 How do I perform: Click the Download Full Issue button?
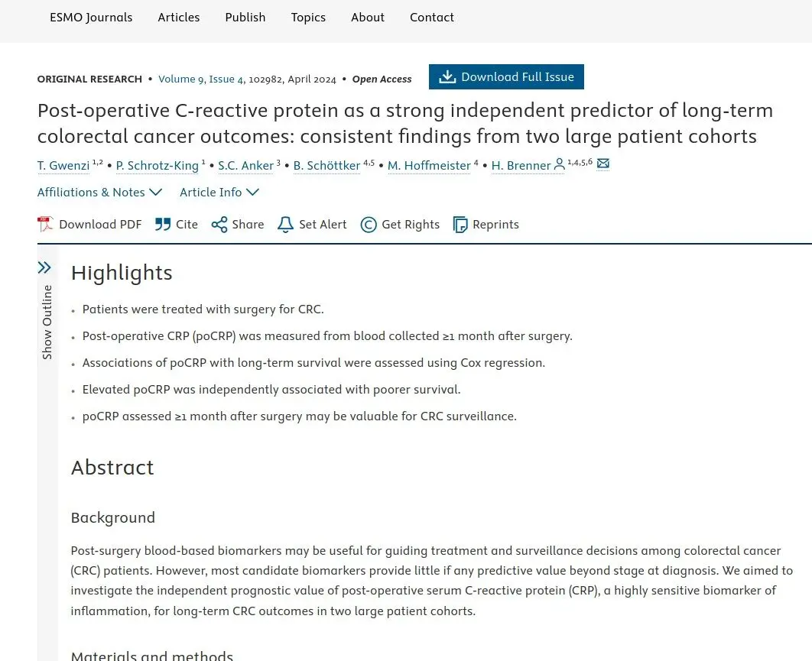coord(506,76)
